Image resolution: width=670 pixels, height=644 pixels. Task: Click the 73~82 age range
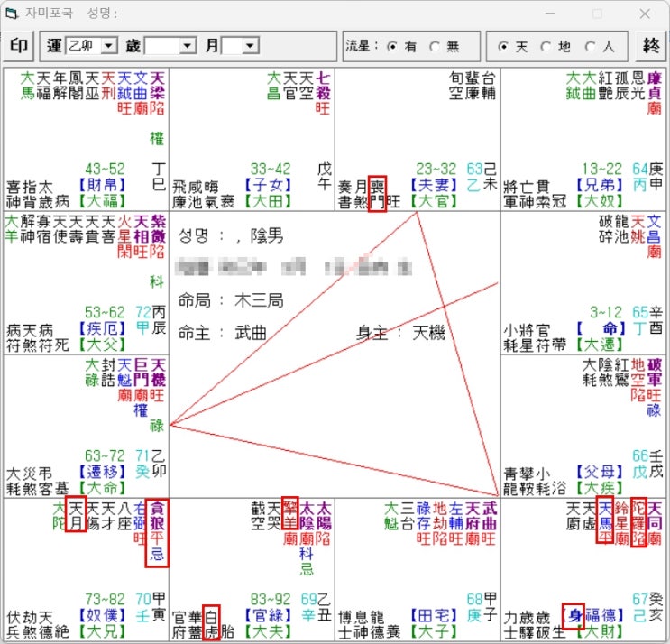(105, 600)
